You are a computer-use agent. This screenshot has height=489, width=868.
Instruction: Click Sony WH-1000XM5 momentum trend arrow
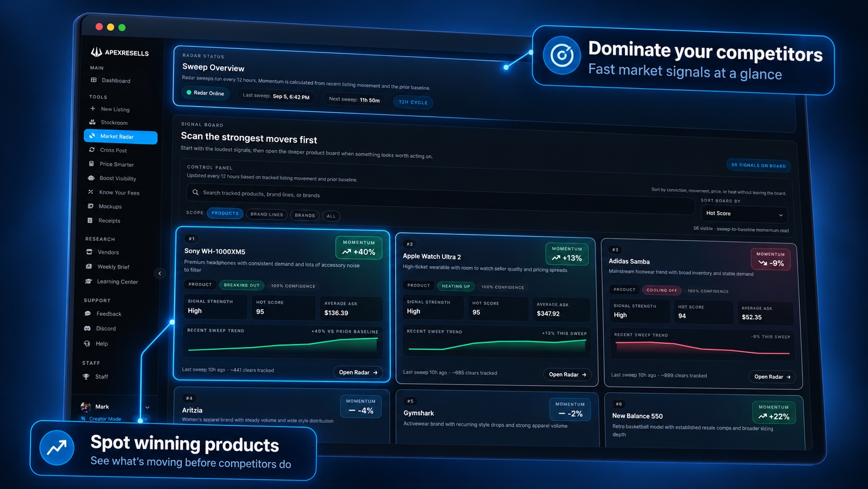(x=346, y=252)
